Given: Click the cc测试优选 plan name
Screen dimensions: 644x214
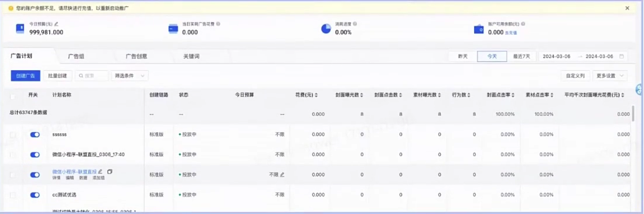Looking at the screenshot, I should [64, 195].
